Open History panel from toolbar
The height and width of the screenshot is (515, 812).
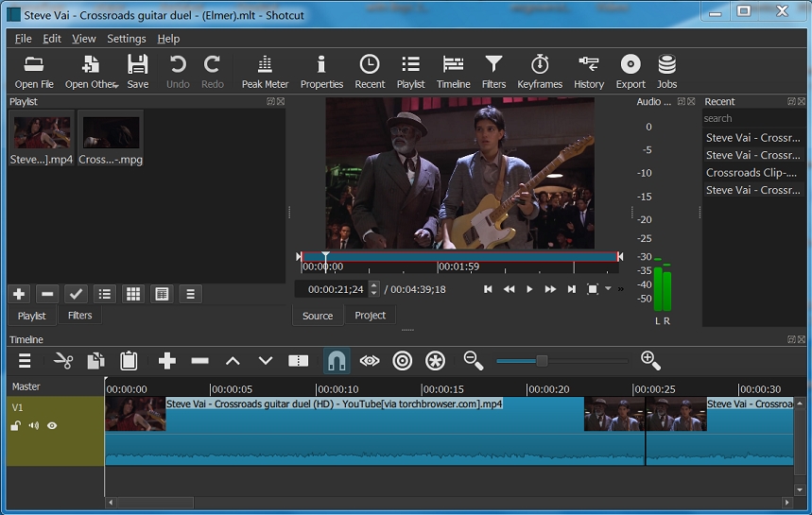point(588,72)
